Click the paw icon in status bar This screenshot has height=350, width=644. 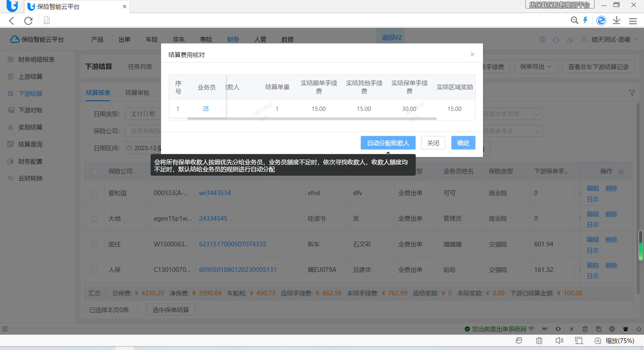626,329
